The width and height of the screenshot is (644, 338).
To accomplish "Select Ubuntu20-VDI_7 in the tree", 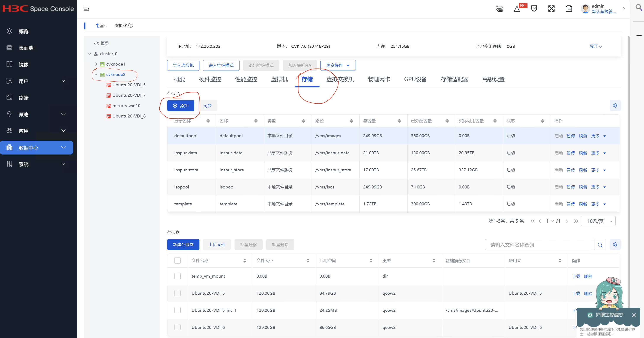I will pyautogui.click(x=129, y=95).
